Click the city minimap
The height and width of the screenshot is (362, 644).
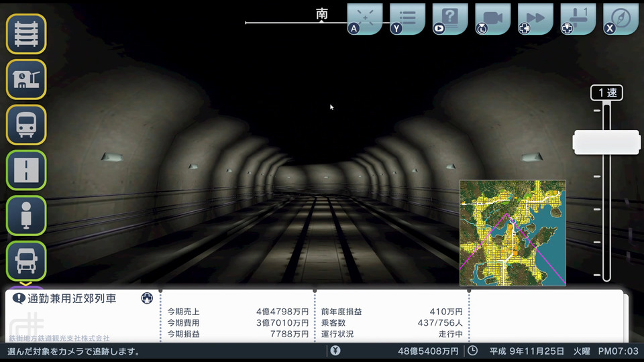(x=513, y=233)
